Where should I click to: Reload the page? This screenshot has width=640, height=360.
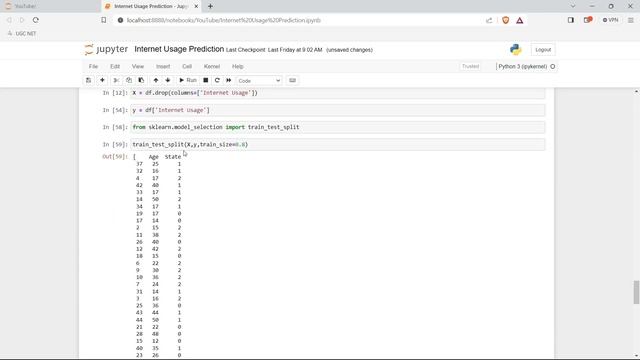(36, 20)
